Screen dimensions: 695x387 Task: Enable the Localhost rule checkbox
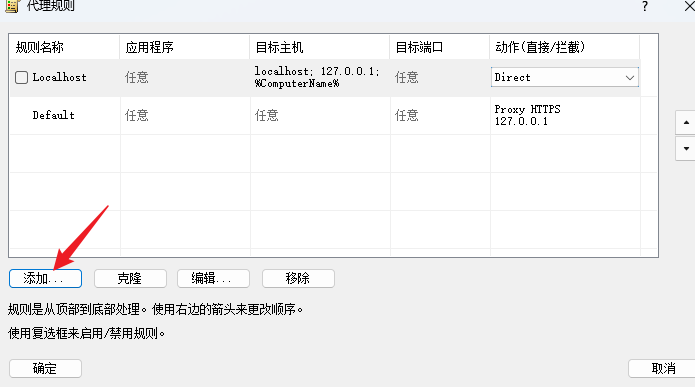point(21,78)
